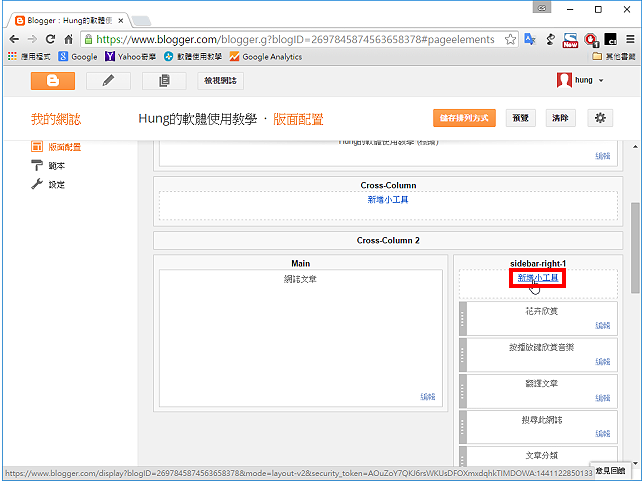Click the 檢視網誌 view blog button
643x483 pixels.
[220, 80]
